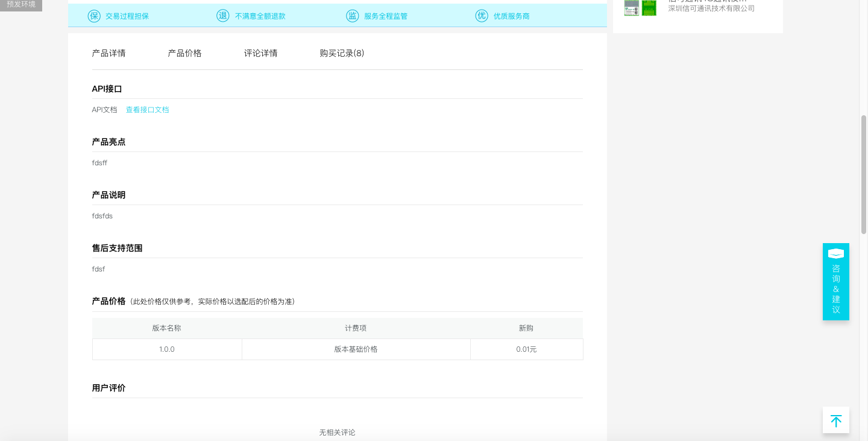The width and height of the screenshot is (868, 441).
Task: Click the fdsfds description text
Action: point(102,216)
